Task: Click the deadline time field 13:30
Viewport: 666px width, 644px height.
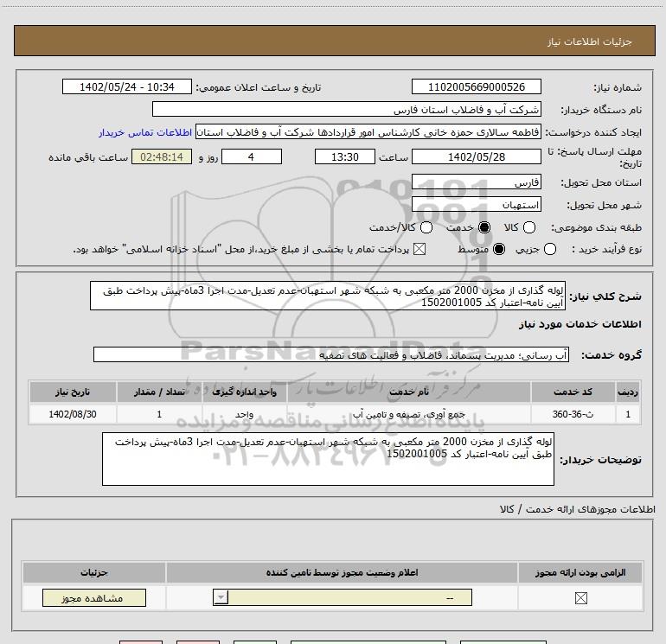Action: click(x=345, y=157)
